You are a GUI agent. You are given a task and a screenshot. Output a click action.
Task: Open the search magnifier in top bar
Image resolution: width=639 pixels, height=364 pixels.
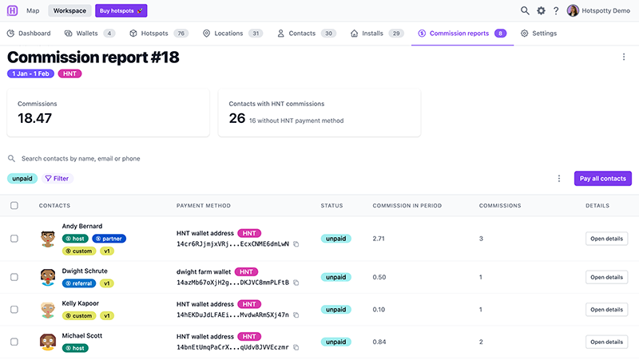pyautogui.click(x=525, y=10)
